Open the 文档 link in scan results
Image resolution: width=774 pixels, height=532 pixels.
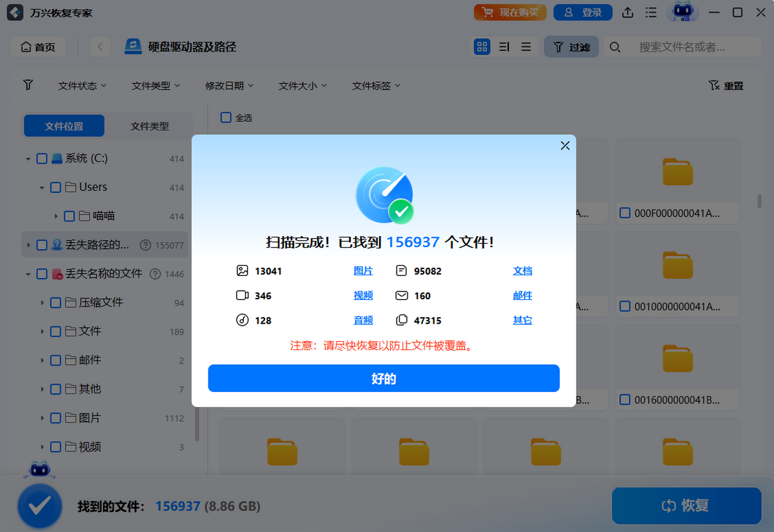click(x=522, y=271)
